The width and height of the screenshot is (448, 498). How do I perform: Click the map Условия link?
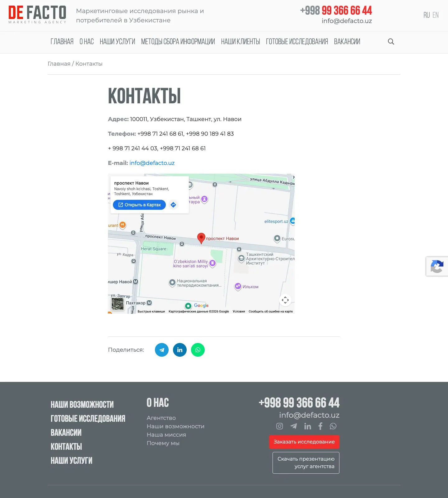pyautogui.click(x=239, y=311)
